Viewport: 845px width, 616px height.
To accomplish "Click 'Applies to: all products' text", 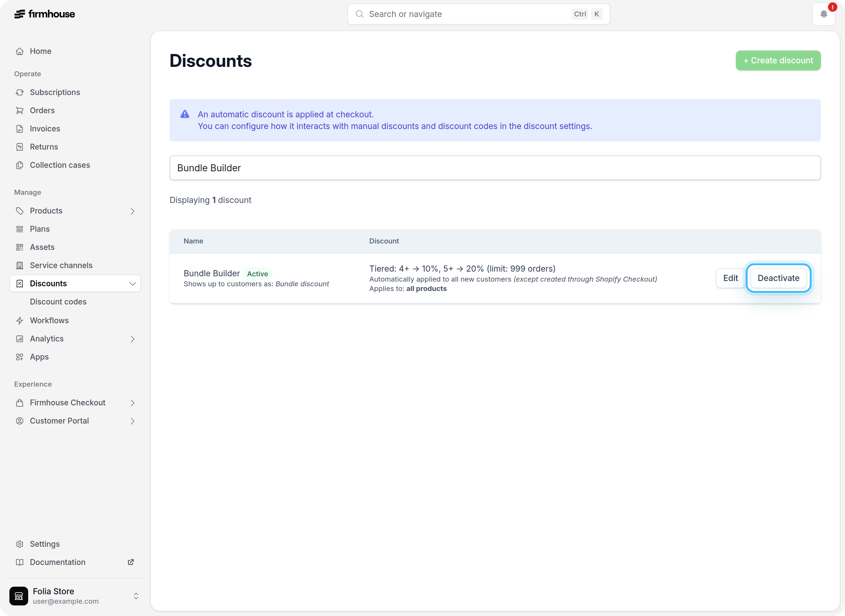I will [408, 289].
